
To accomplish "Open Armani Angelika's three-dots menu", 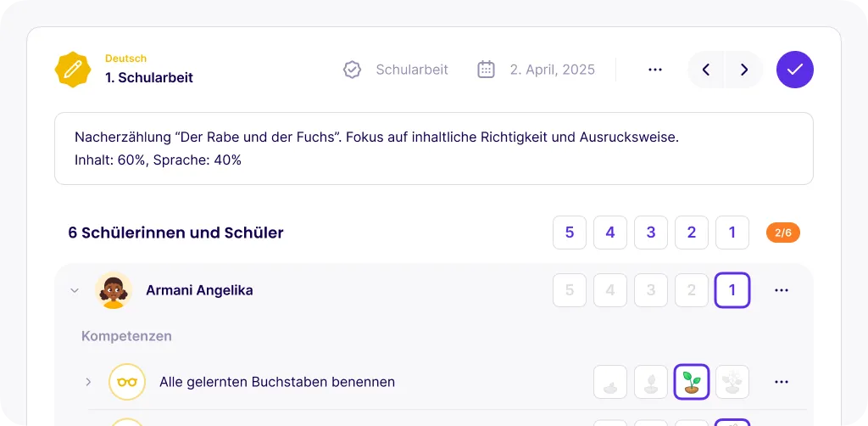I will (x=782, y=290).
